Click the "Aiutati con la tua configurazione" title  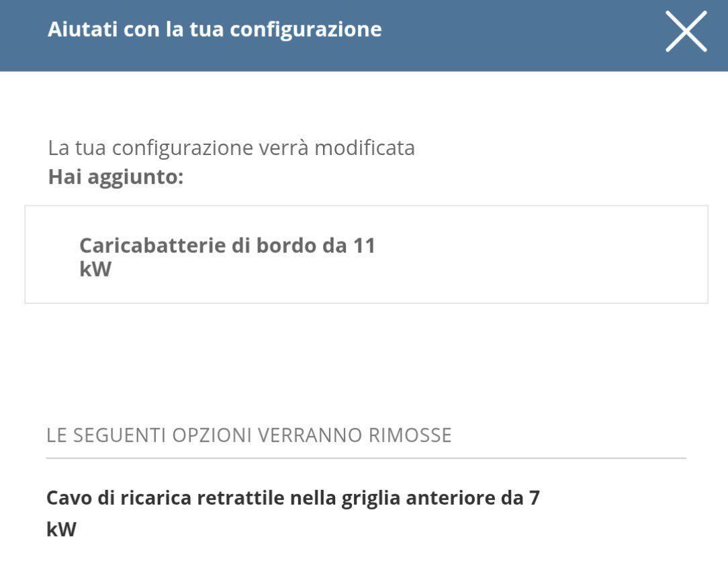(x=214, y=30)
